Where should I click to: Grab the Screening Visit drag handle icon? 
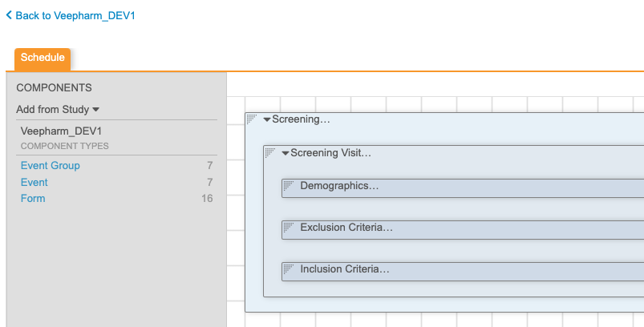point(271,152)
